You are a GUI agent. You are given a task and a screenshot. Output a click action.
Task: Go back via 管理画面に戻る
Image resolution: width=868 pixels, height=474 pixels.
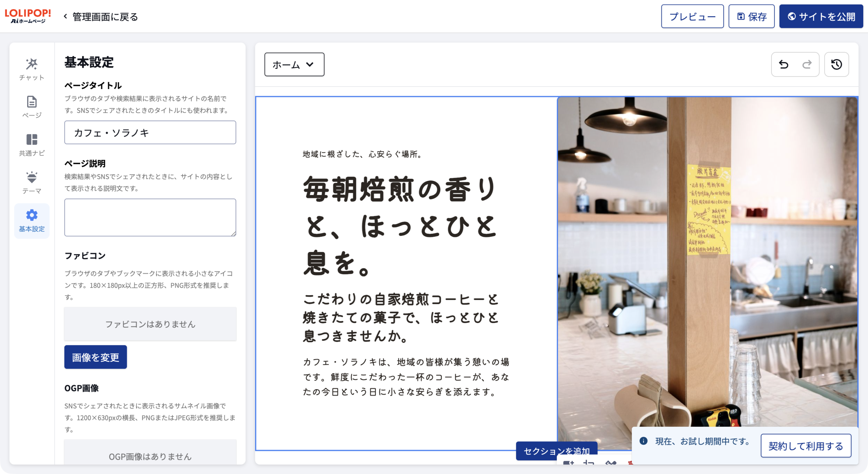[101, 16]
